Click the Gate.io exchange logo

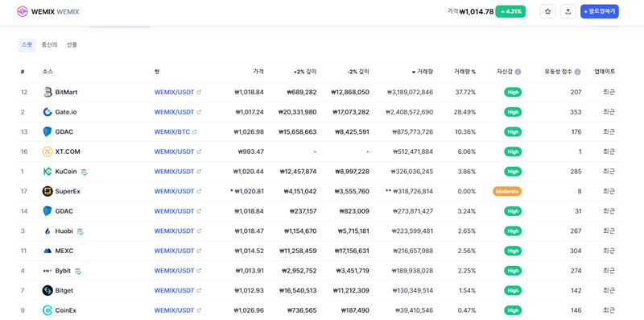pos(47,112)
